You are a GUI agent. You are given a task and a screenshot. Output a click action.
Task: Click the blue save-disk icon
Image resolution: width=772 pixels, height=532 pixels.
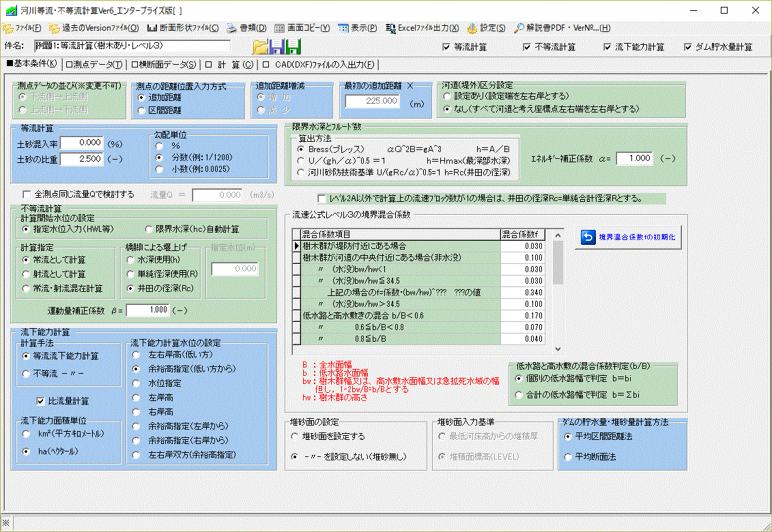point(276,46)
